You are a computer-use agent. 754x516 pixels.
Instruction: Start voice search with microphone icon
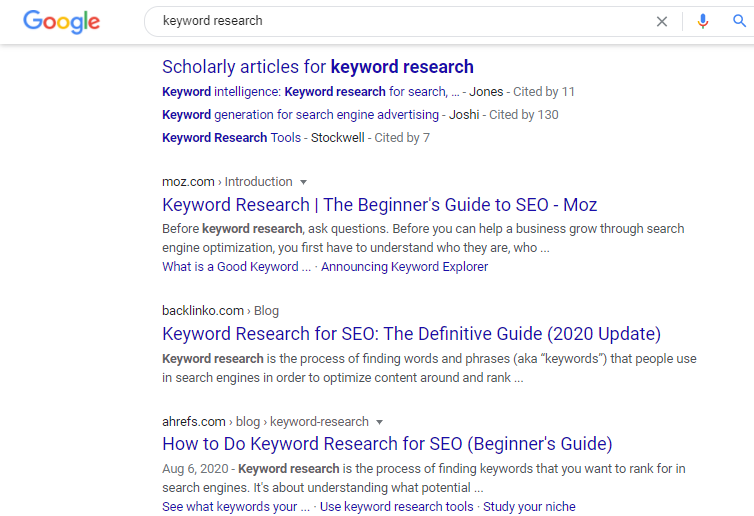[x=703, y=21]
